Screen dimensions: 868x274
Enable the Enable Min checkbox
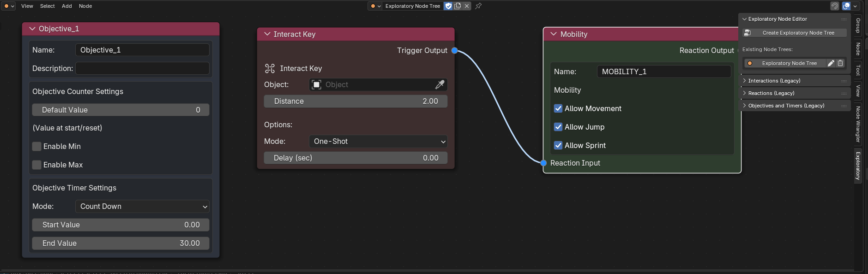pos(37,146)
